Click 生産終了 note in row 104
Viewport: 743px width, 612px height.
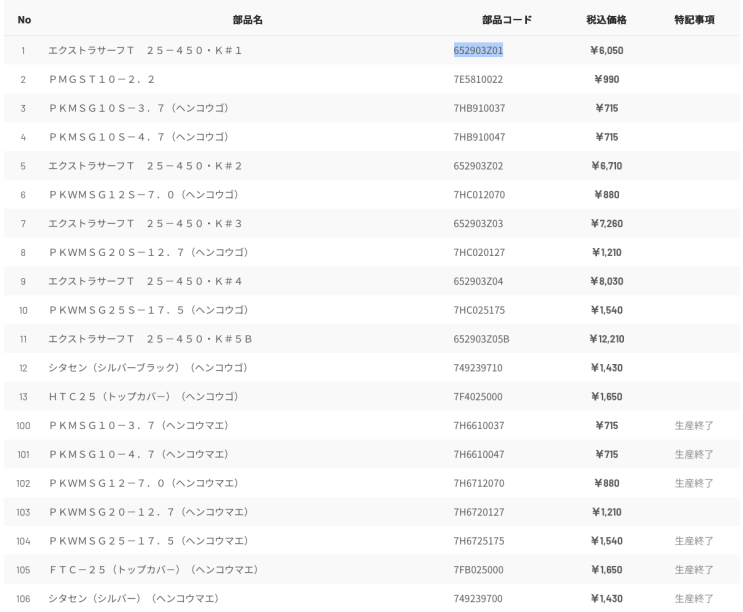coord(694,541)
